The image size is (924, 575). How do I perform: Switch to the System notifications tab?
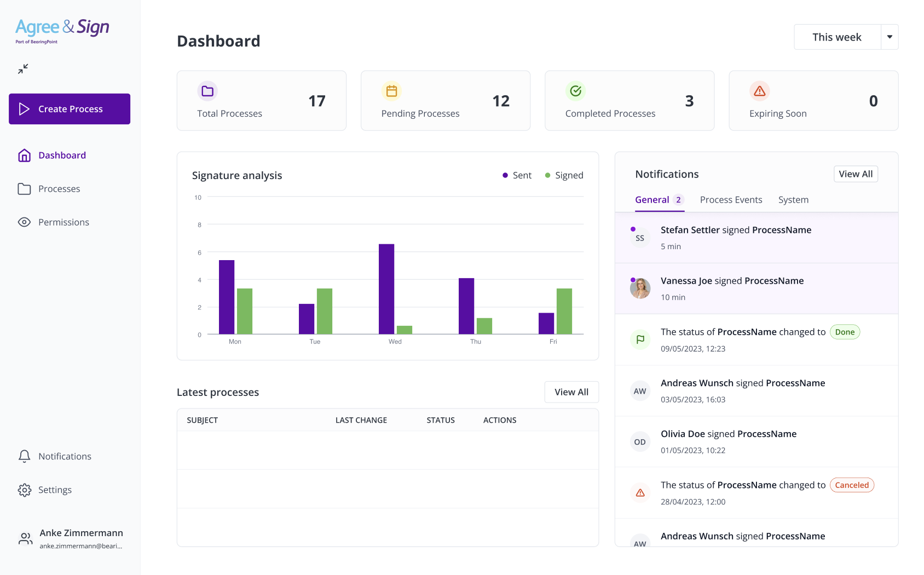tap(793, 200)
